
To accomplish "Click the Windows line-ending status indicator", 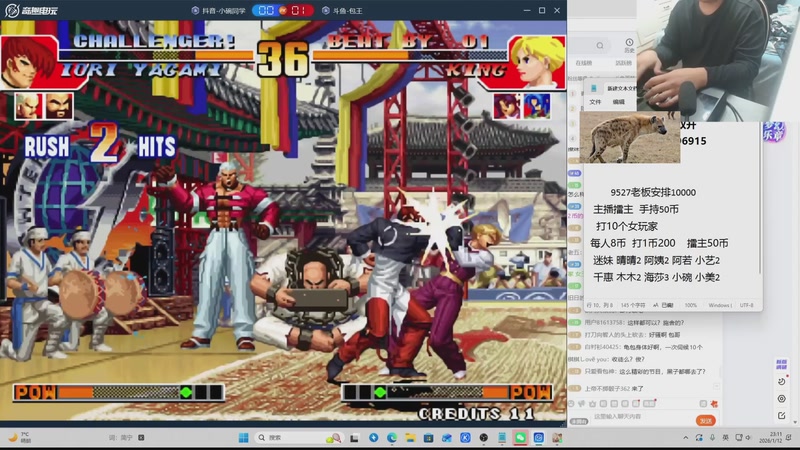I will coord(720,305).
